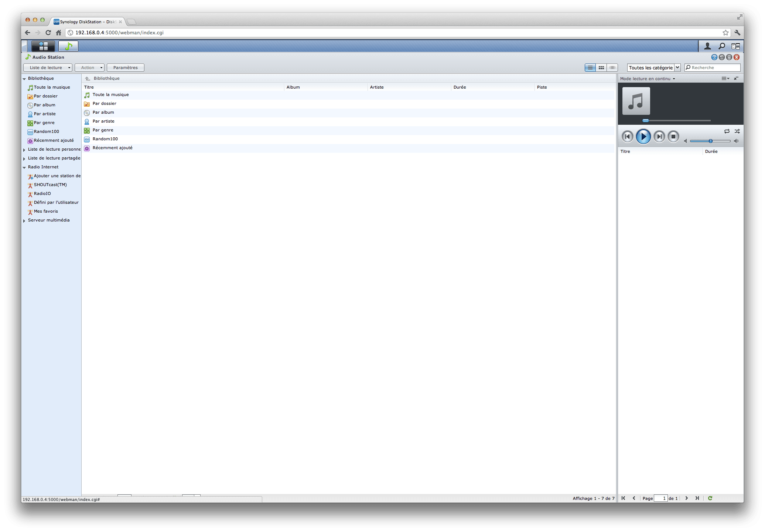Open Toutes les catégorie combo box
765x532 pixels.
tap(653, 68)
